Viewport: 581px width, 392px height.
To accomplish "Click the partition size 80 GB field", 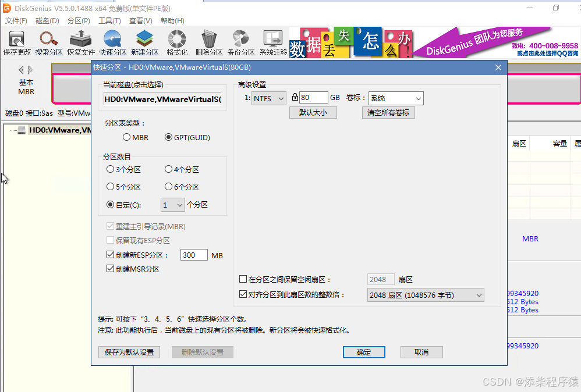I will coord(313,97).
